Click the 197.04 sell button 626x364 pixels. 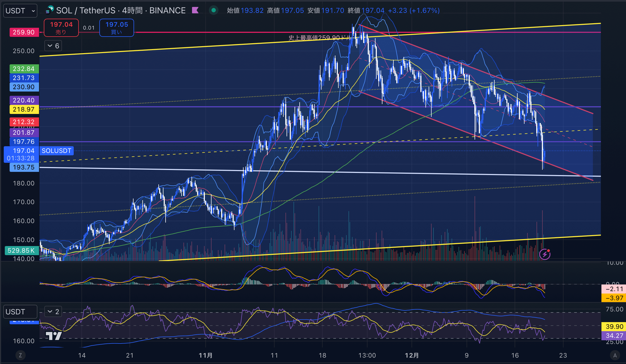[x=61, y=28]
